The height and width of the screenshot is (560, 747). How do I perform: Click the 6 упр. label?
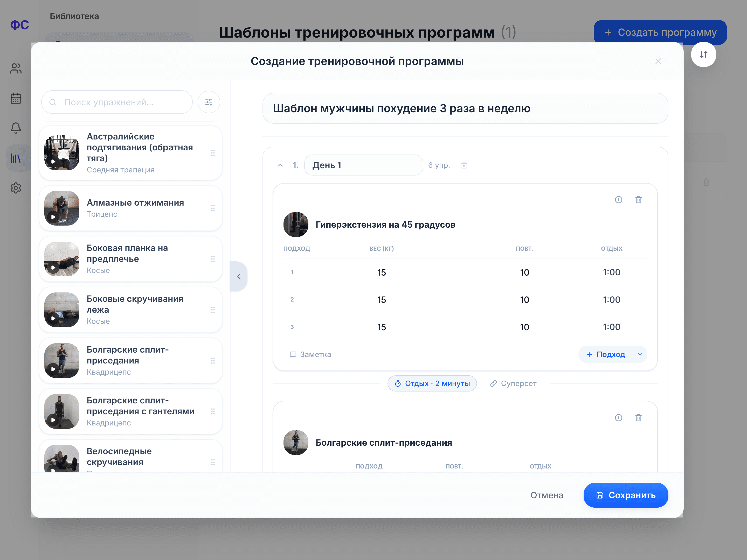tap(439, 165)
